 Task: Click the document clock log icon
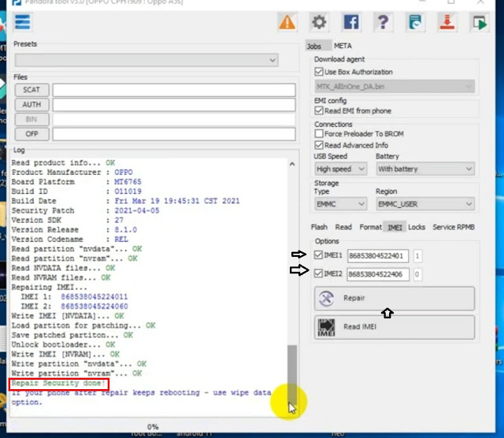click(415, 23)
